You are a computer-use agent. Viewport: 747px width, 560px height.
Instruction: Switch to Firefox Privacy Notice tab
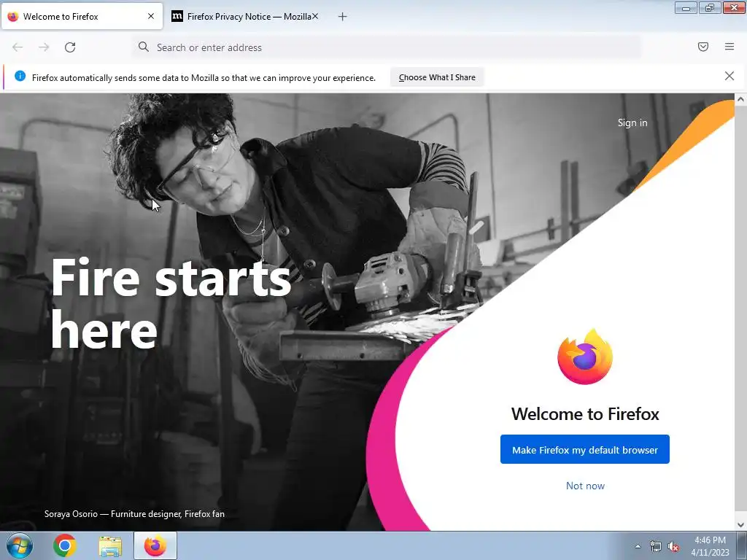245,17
